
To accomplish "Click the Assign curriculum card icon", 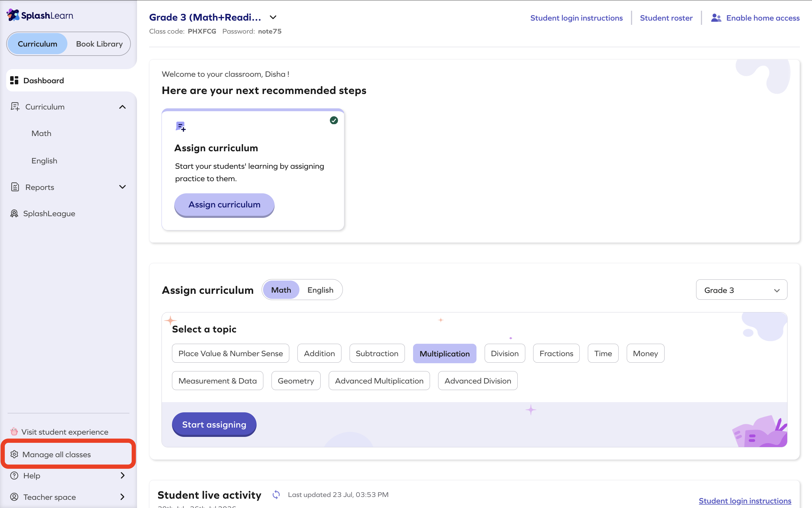I will tap(180, 126).
